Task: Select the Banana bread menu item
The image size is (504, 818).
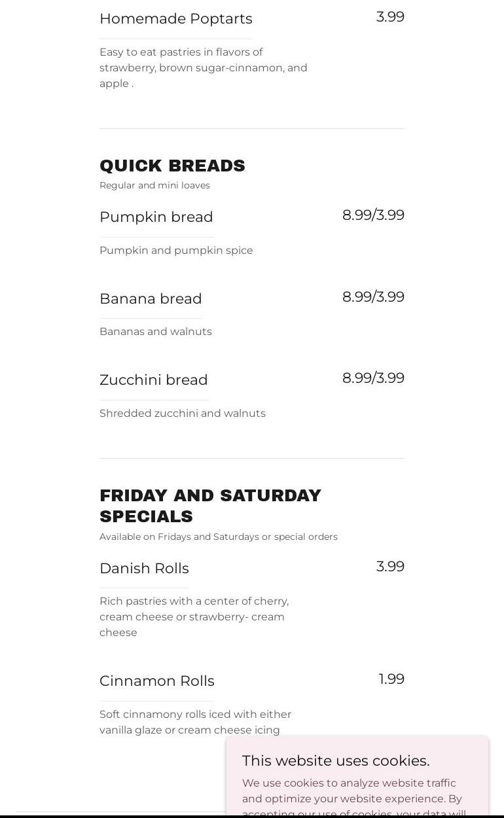Action: pyautogui.click(x=151, y=298)
